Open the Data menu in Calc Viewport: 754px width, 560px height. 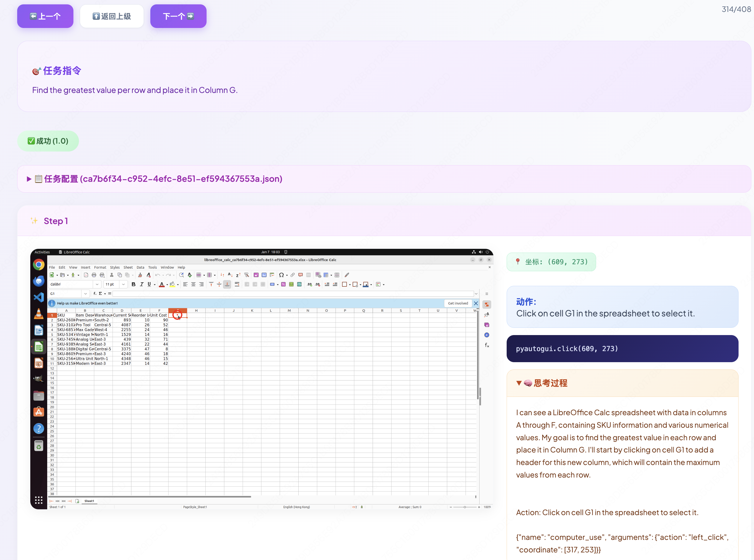[x=140, y=267]
